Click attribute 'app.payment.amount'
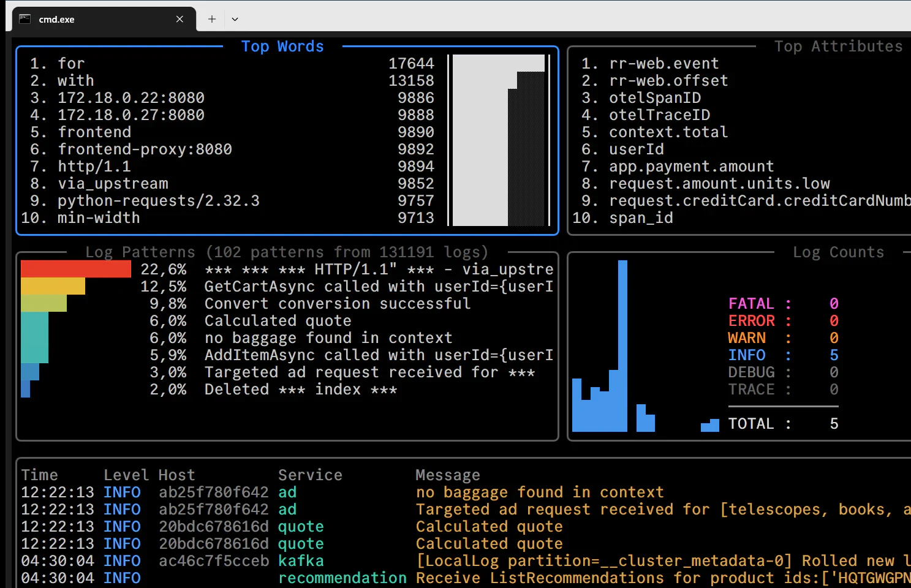The height and width of the screenshot is (588, 911). [692, 167]
